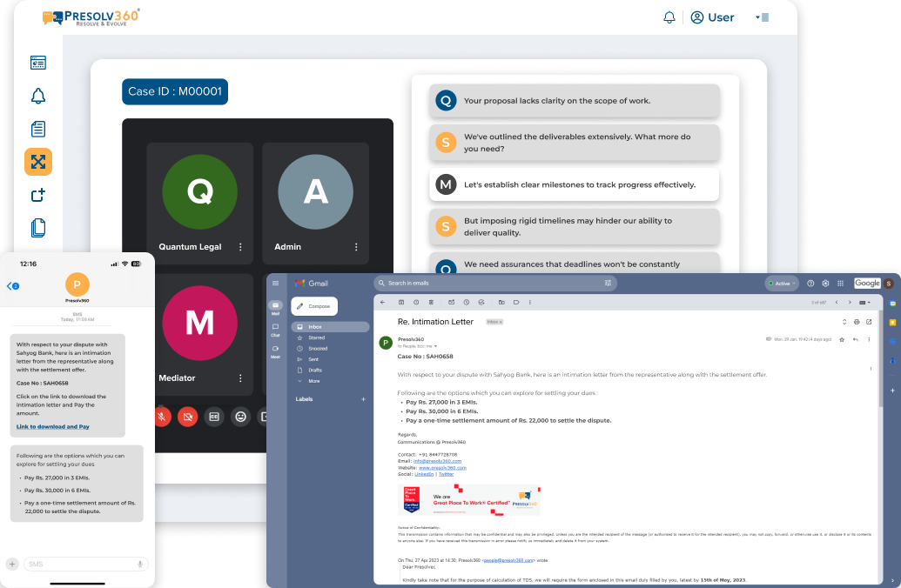Select message 'Your proposal lacks clarity on the scope'

coord(575,101)
